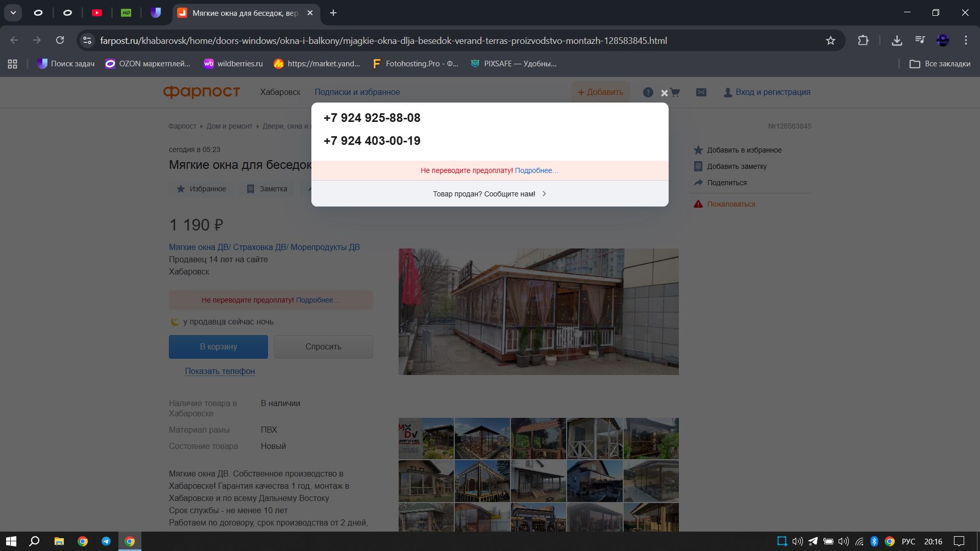This screenshot has width=980, height=551.
Task: Open Chrome extensions puzzle icon
Action: click(x=863, y=41)
